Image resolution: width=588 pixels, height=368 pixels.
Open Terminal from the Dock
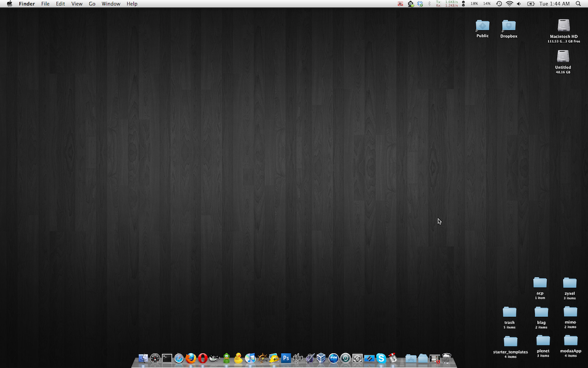coord(167,358)
